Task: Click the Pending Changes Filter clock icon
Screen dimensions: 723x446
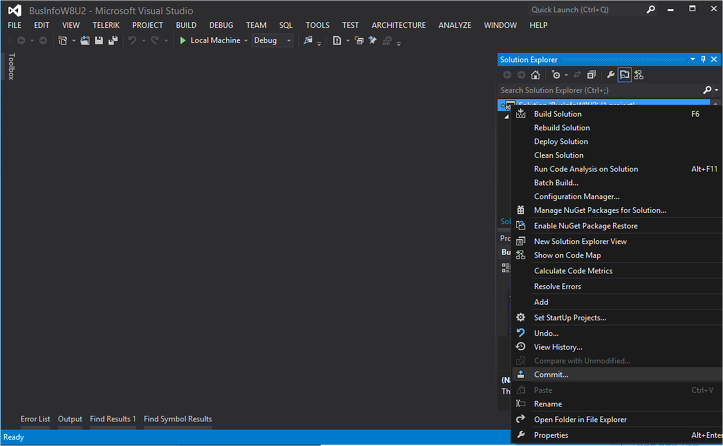Action: point(556,75)
